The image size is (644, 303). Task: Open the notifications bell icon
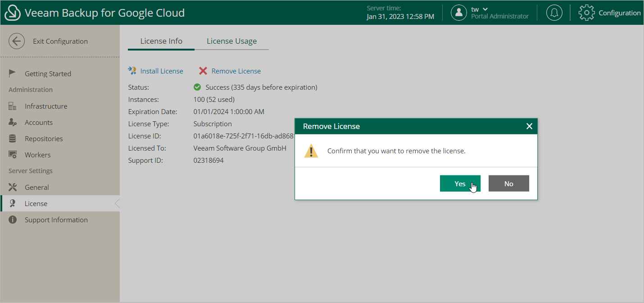click(x=554, y=13)
